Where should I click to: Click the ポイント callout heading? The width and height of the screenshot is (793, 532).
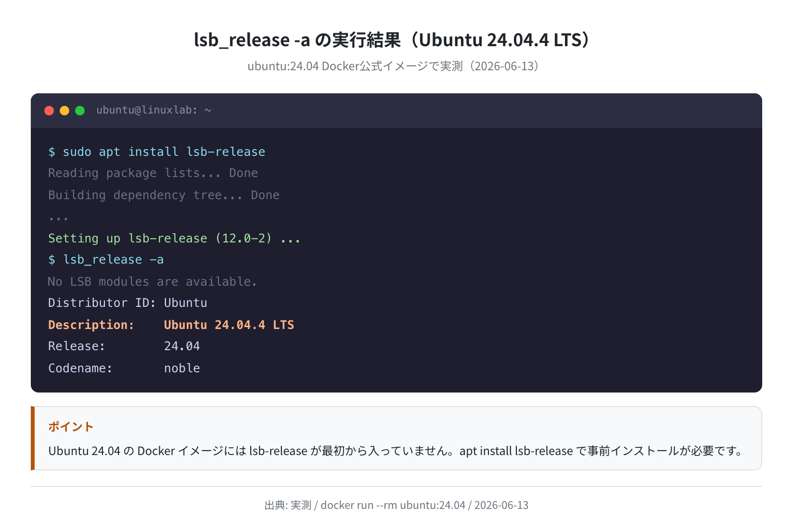71,427
